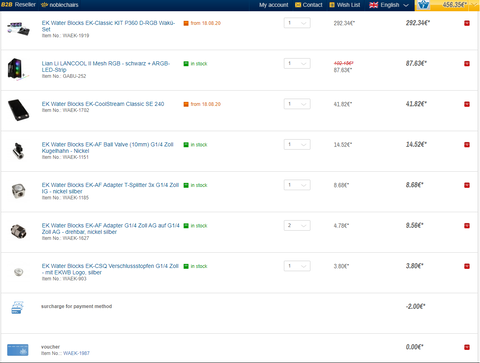
Task: Open EK-AF Adapter T-Splitter product link
Action: (x=110, y=188)
